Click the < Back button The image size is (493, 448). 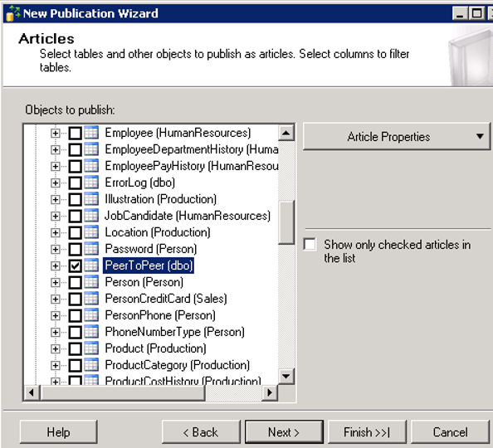click(x=201, y=432)
